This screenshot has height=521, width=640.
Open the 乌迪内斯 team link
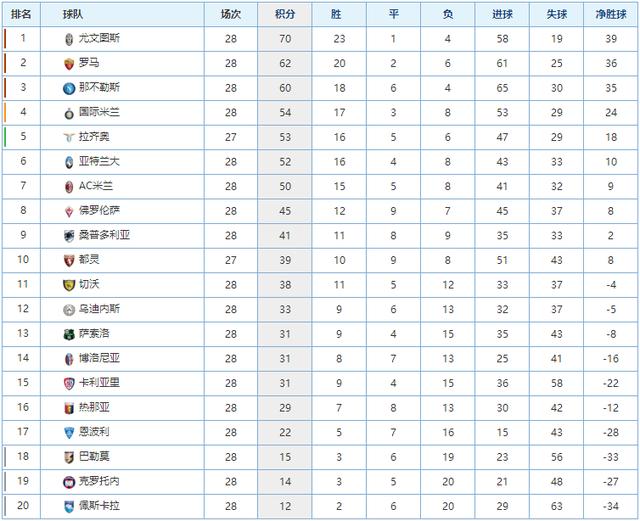point(99,309)
